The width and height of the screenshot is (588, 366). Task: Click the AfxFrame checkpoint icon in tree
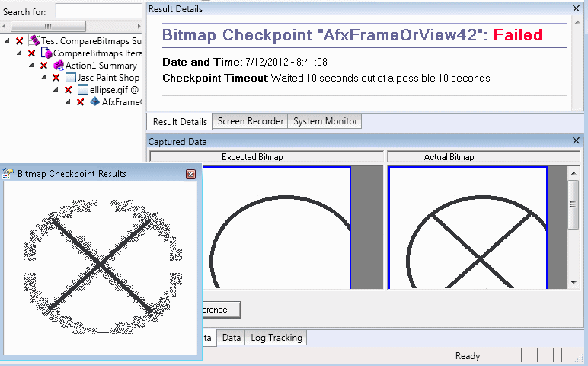pos(95,102)
